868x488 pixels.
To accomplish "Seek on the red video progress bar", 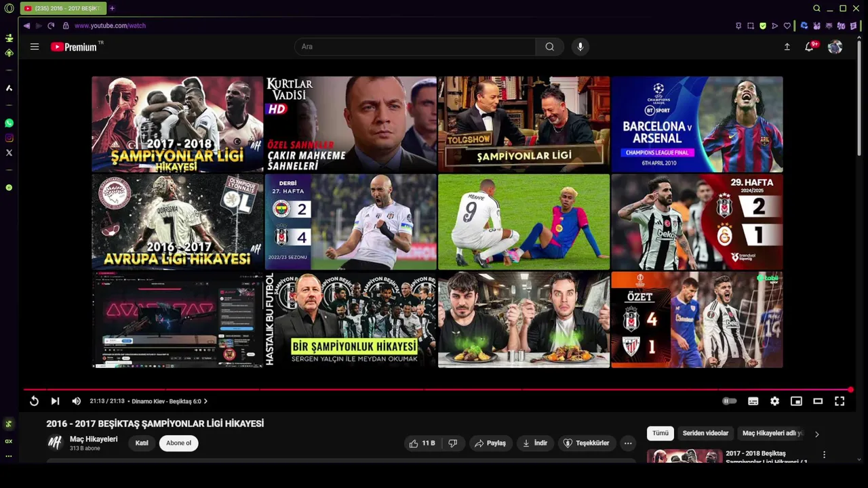I will pos(437,390).
